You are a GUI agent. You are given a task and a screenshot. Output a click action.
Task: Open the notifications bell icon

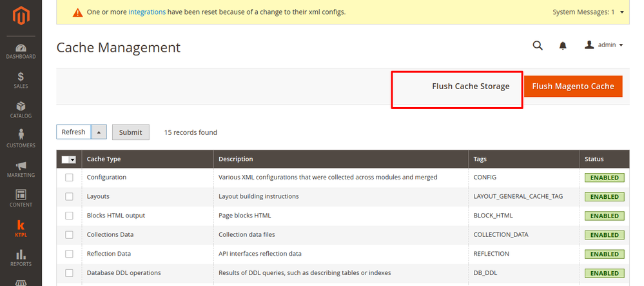[x=563, y=45]
